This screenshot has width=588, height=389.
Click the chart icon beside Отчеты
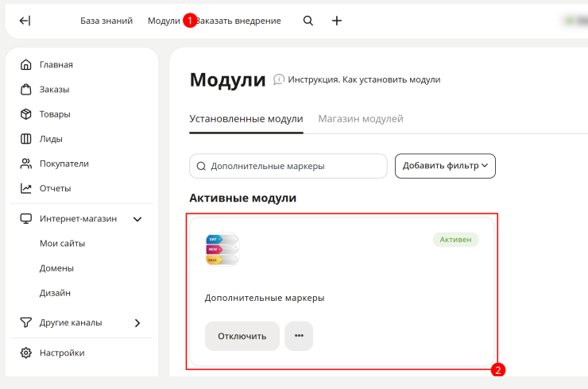pos(26,188)
